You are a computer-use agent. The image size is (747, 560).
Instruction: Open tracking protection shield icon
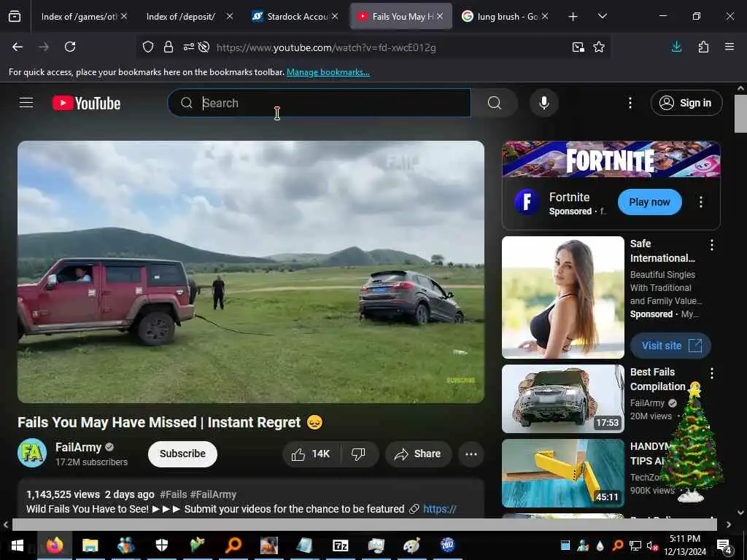(x=148, y=47)
